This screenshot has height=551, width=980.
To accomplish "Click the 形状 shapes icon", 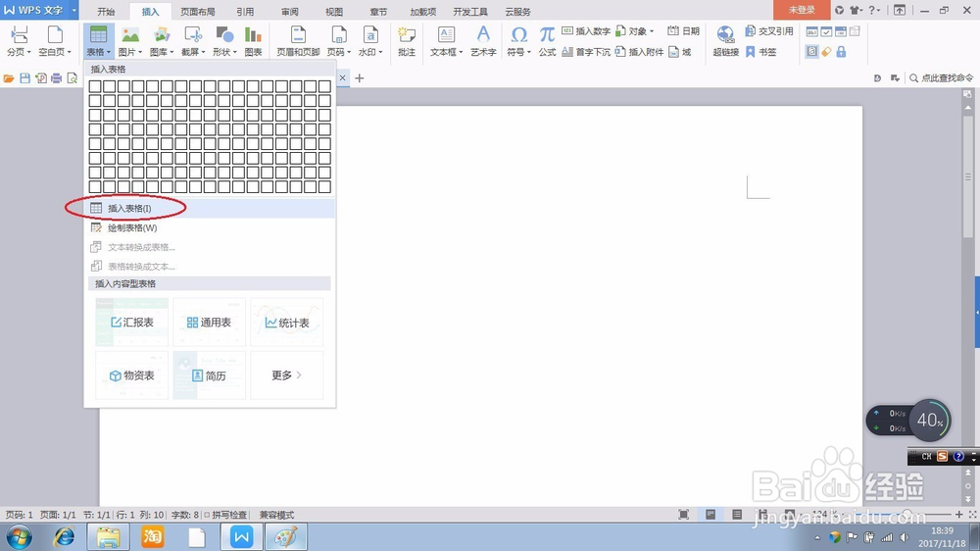I will tap(224, 34).
